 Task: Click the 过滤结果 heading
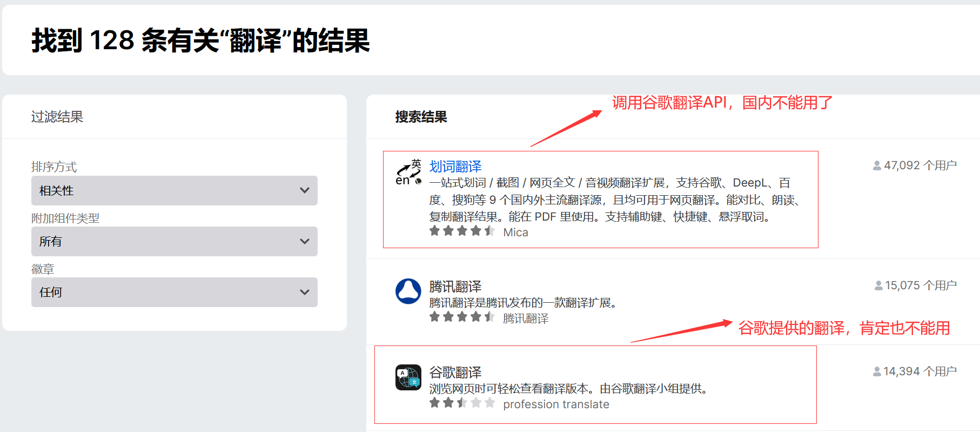click(x=57, y=117)
